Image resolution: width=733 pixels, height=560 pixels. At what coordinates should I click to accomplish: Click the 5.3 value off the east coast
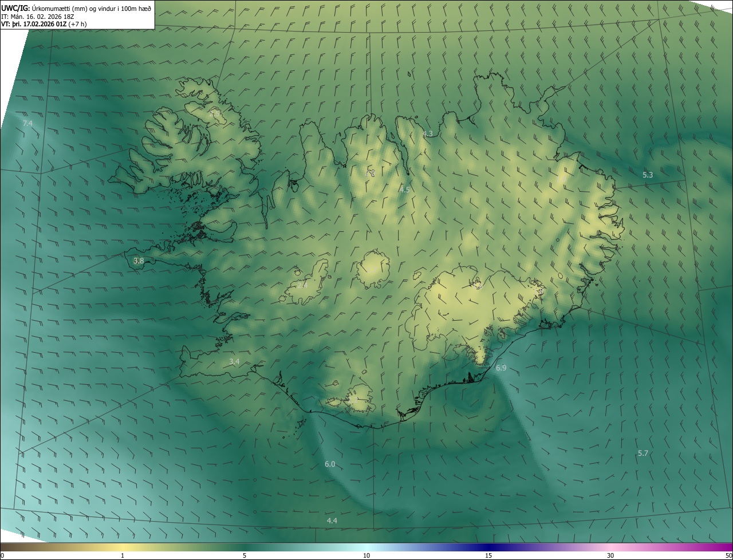(648, 175)
